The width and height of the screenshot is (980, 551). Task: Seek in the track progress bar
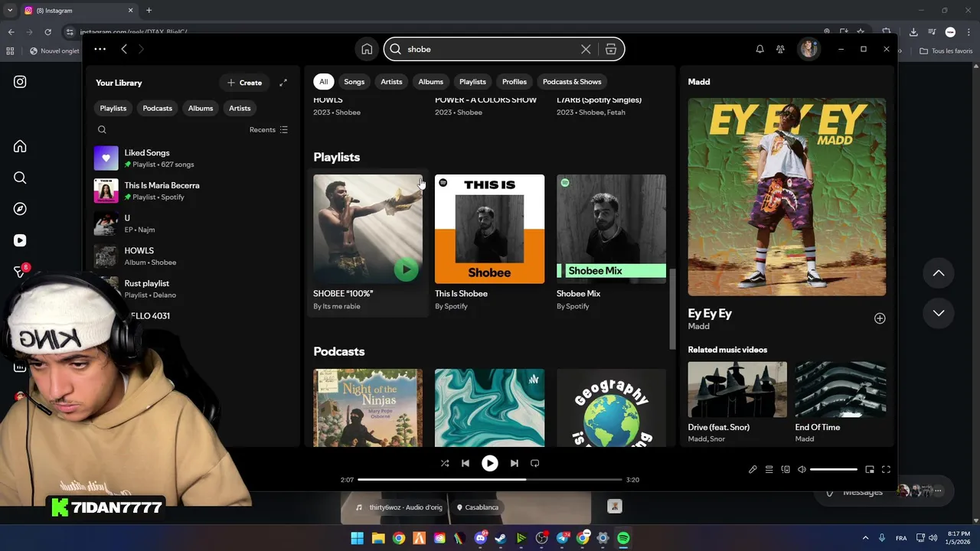point(489,480)
